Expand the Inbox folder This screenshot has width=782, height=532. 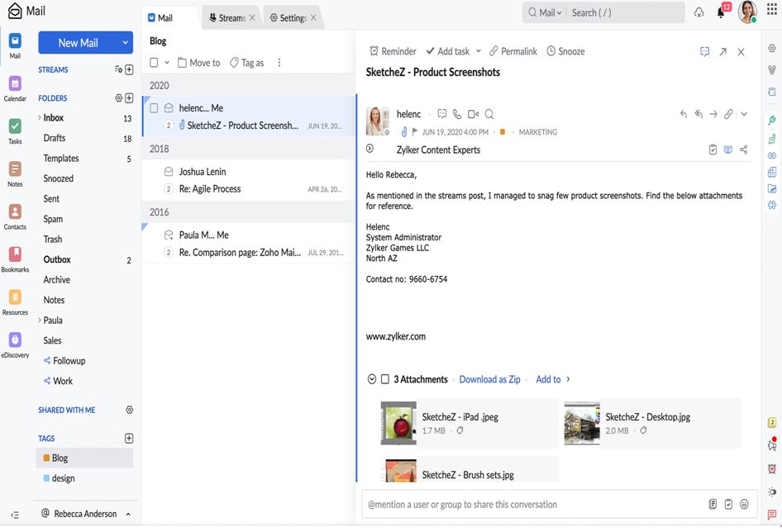point(40,118)
